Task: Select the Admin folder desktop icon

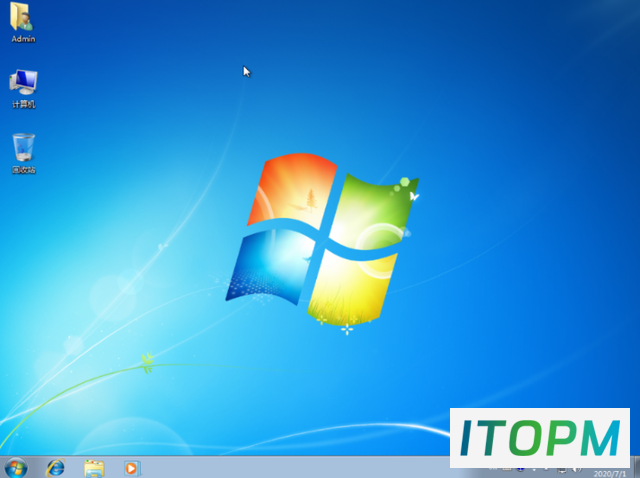Action: (x=23, y=22)
